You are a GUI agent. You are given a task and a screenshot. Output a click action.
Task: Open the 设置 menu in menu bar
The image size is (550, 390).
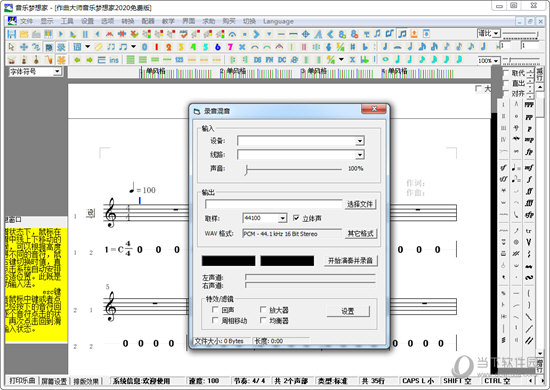click(87, 21)
